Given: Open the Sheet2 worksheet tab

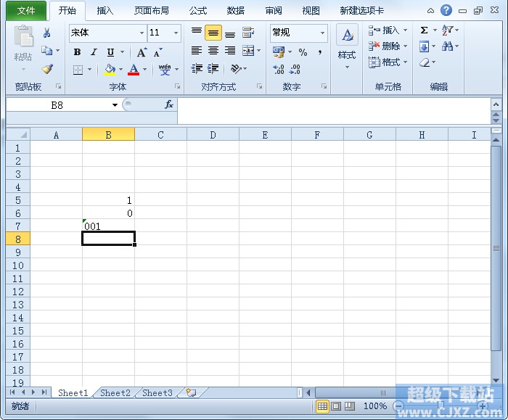Looking at the screenshot, I should coord(115,393).
